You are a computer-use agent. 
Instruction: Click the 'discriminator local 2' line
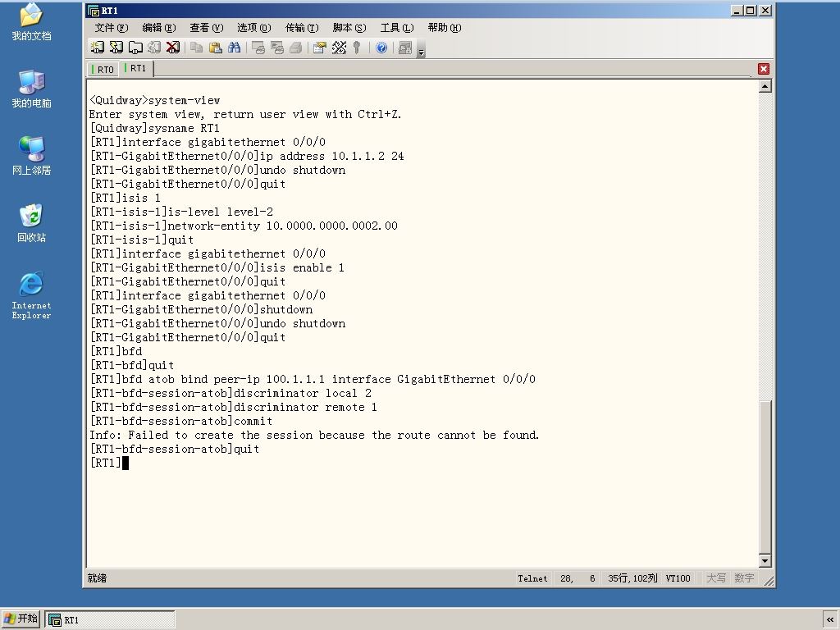pyautogui.click(x=231, y=393)
